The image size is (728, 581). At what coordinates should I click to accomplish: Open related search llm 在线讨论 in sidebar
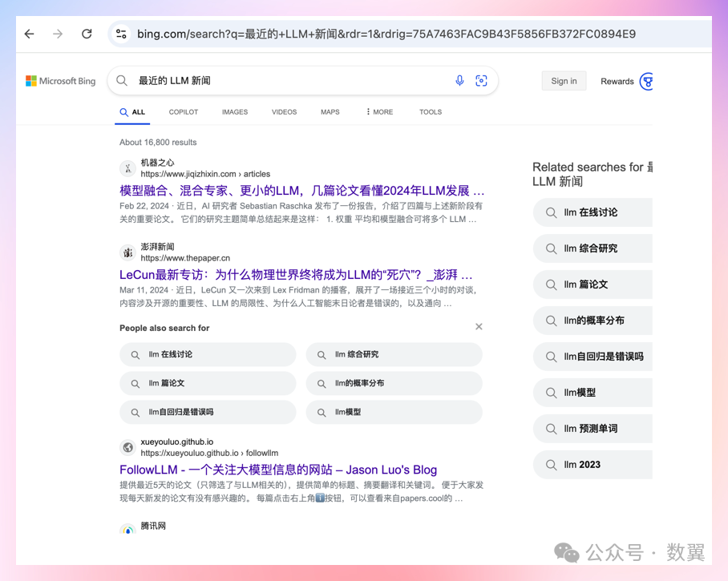593,212
